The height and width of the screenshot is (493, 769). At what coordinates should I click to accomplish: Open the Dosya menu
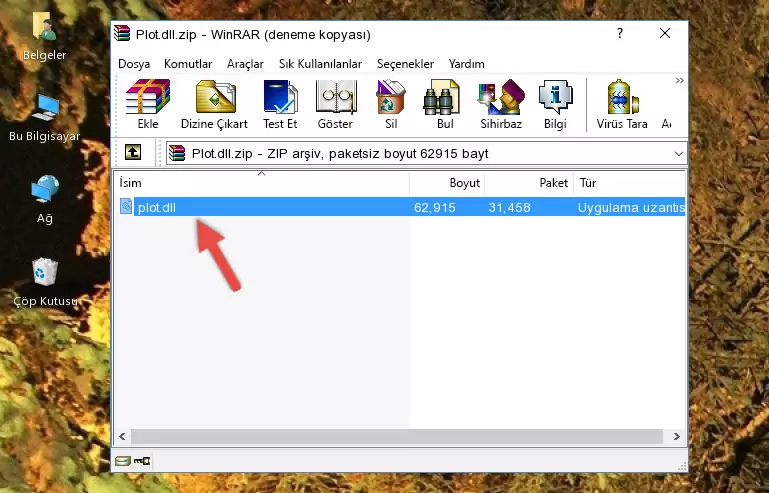[134, 64]
